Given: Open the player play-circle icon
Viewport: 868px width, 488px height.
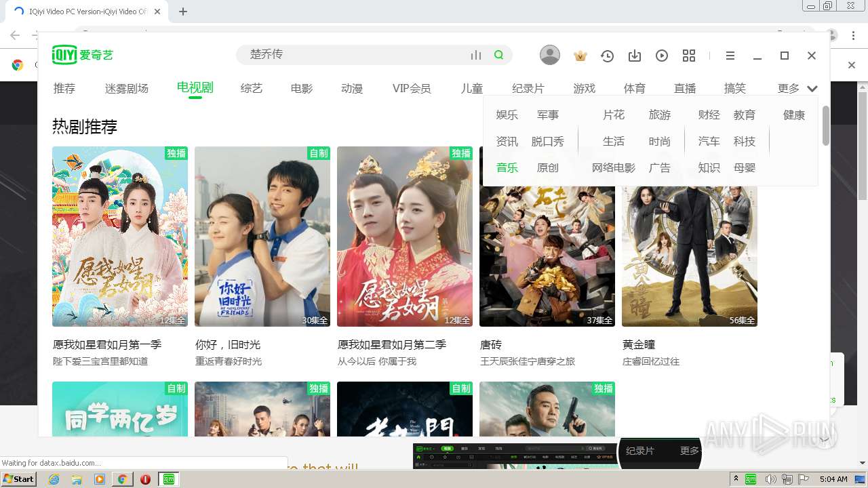Looking at the screenshot, I should pos(662,56).
